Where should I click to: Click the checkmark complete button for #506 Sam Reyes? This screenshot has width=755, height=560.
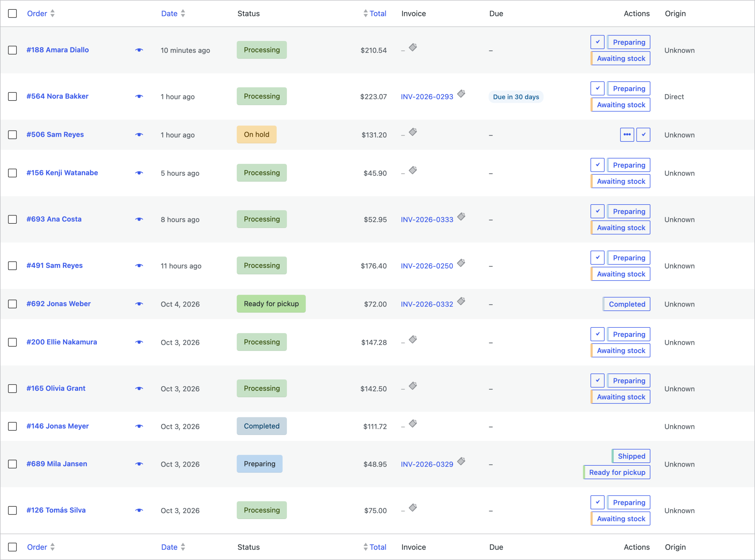pyautogui.click(x=644, y=135)
